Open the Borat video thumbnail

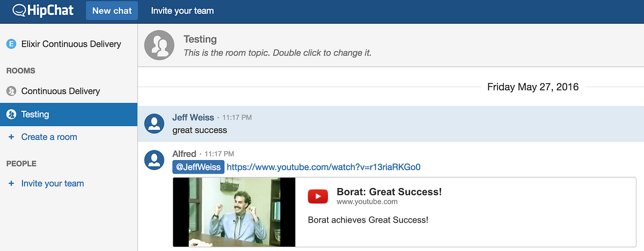pyautogui.click(x=235, y=212)
